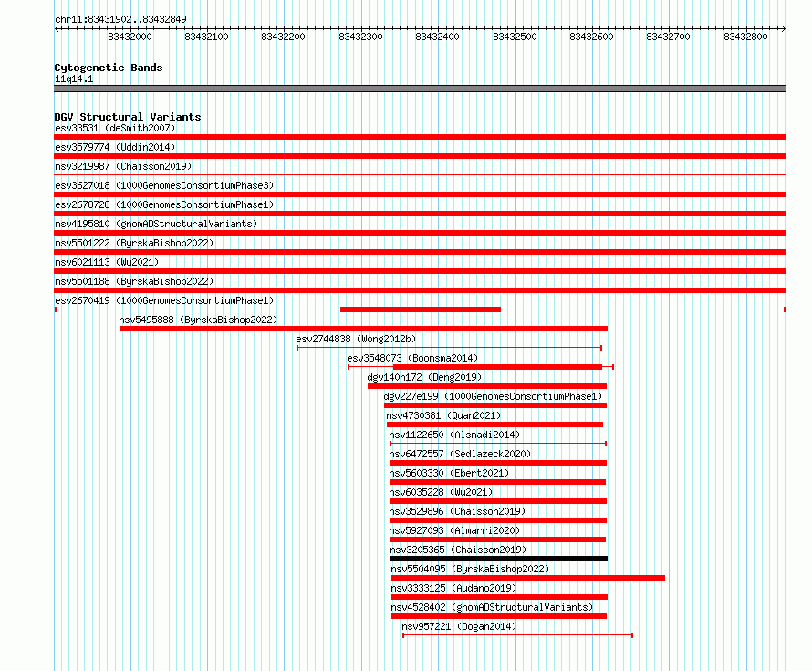Click esv2678728 (1000GenomesConsortiumPhase1) label

pyautogui.click(x=164, y=204)
